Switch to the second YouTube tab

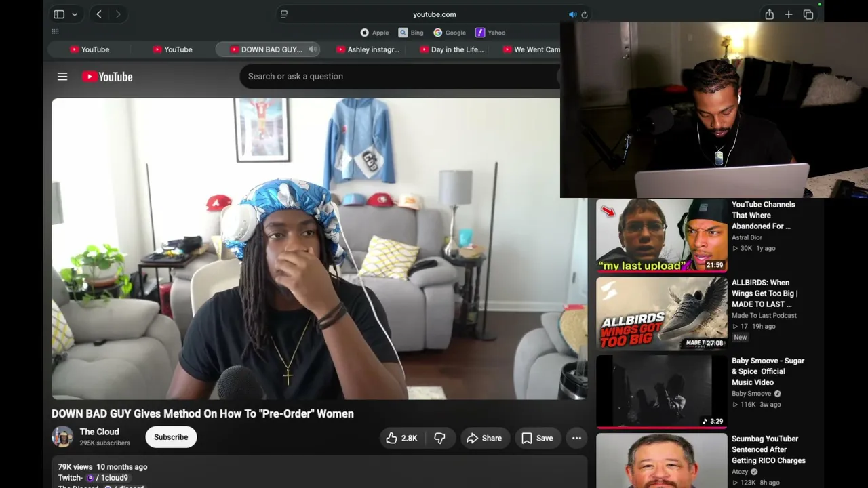[x=172, y=49]
